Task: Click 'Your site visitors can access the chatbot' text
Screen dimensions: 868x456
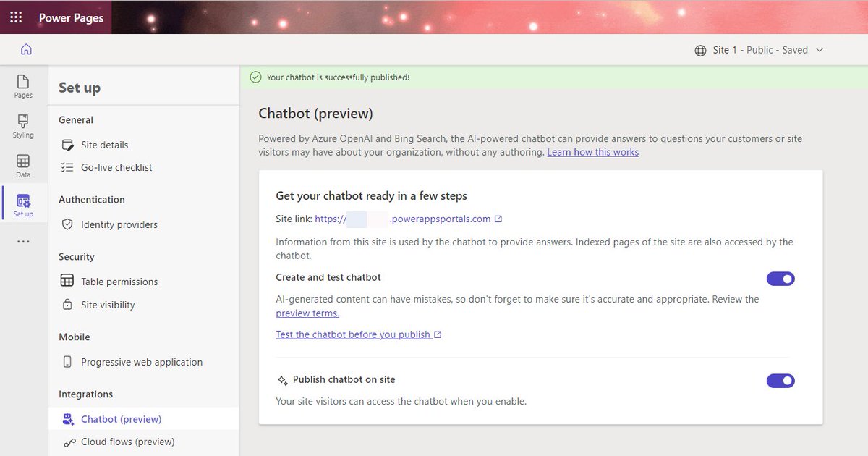Action: (401, 401)
